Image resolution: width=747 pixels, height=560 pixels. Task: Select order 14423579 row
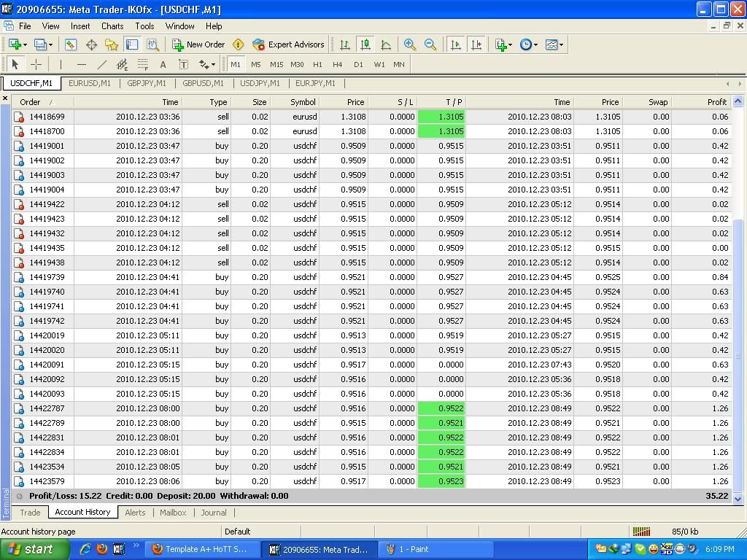(371, 481)
